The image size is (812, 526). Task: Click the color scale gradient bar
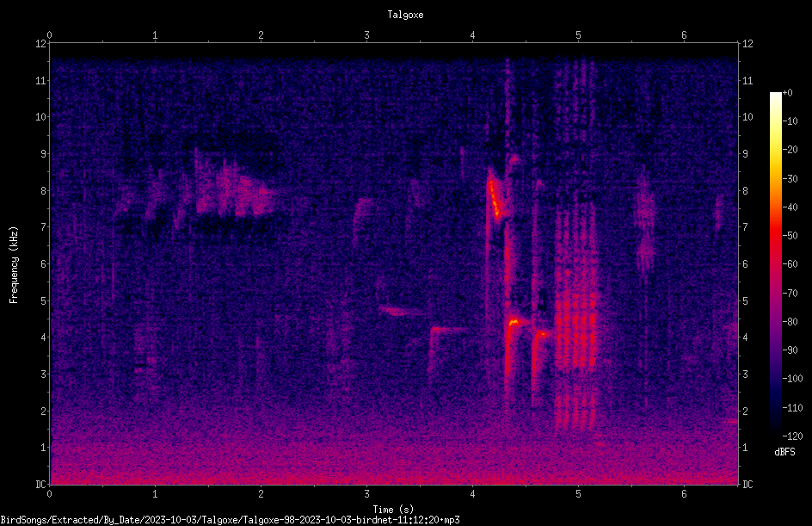click(775, 263)
